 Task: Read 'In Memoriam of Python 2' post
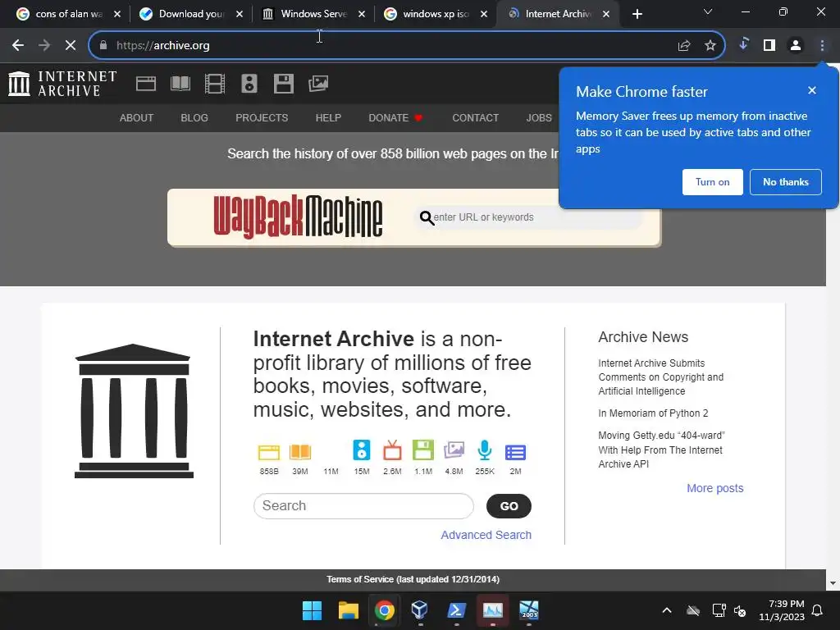point(653,413)
